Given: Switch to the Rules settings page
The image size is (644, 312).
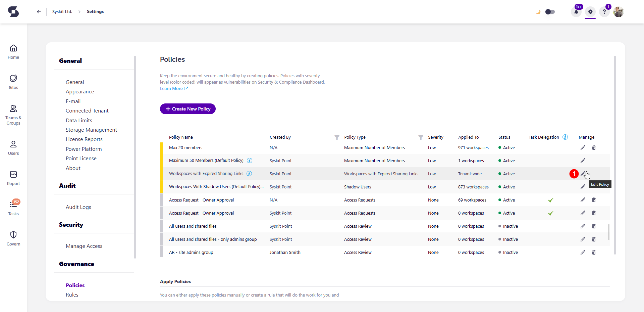Looking at the screenshot, I should 72,295.
